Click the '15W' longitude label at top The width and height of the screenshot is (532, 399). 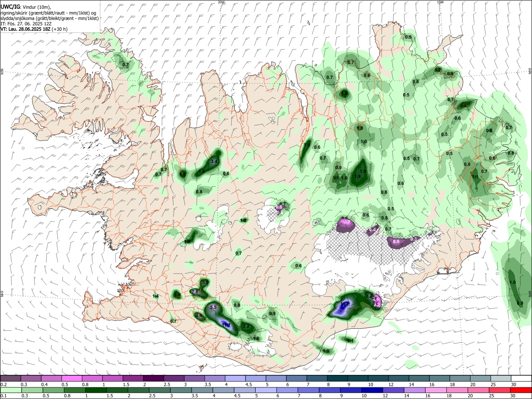coord(440,2)
